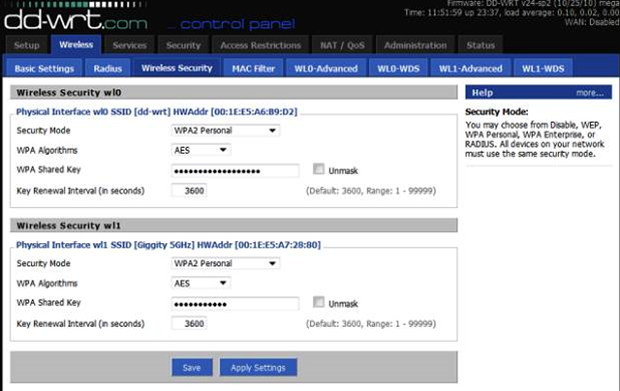Image resolution: width=620 pixels, height=391 pixels.
Task: Open the Setup tab
Action: point(27,45)
